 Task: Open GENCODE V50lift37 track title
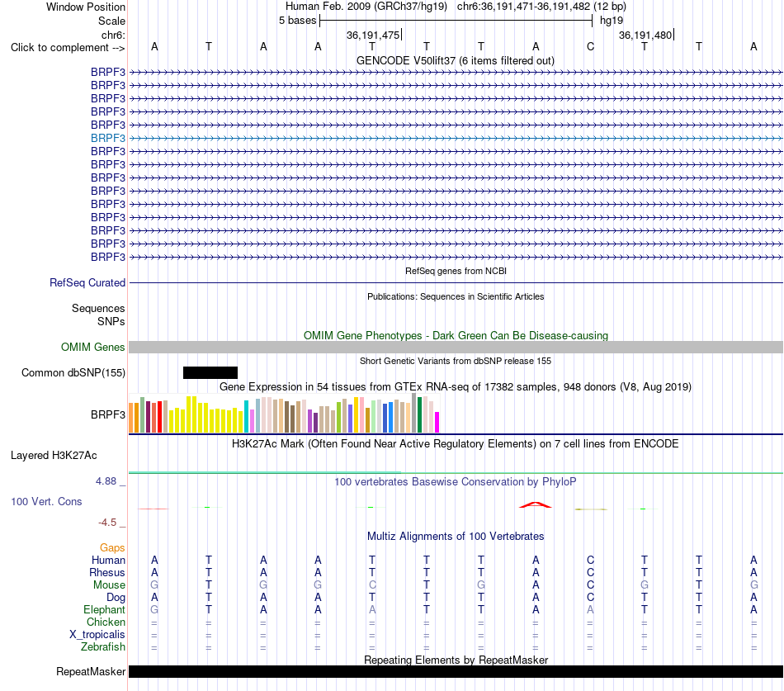click(x=455, y=60)
